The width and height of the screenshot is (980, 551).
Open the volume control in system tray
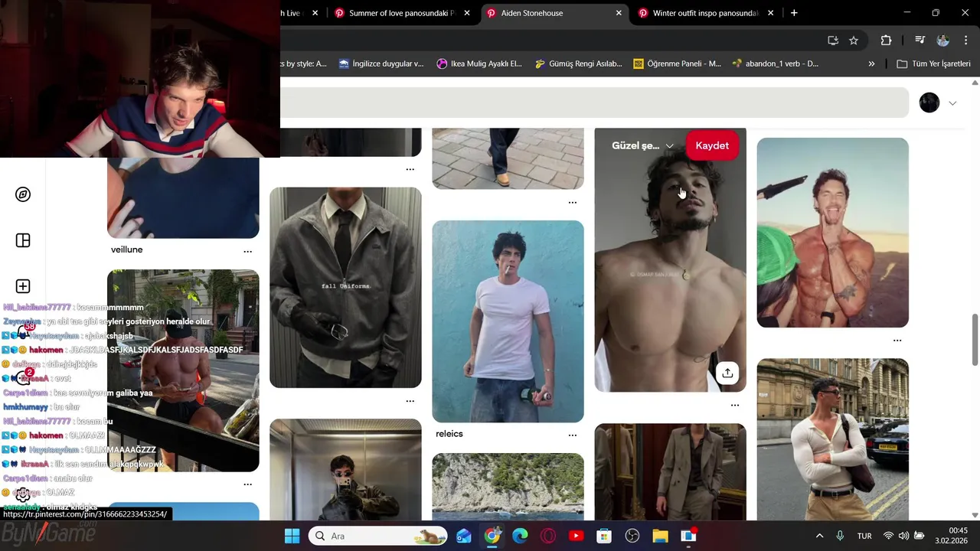tap(903, 536)
